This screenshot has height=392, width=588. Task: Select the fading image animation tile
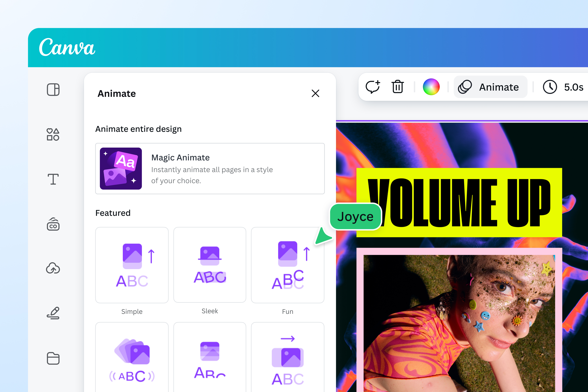tap(210, 357)
